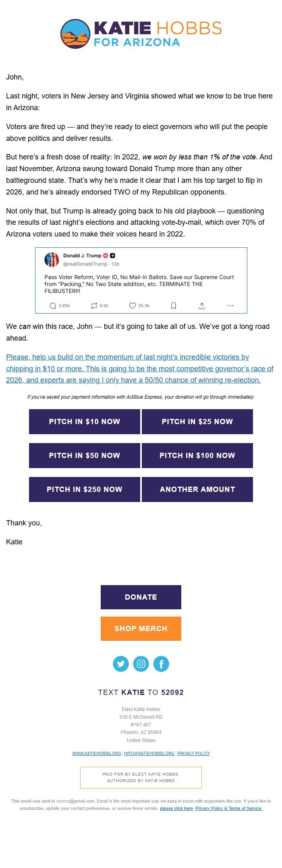Image resolution: width=282 pixels, height=868 pixels.
Task: Open the tweet's more options ellipsis
Action: (x=230, y=306)
